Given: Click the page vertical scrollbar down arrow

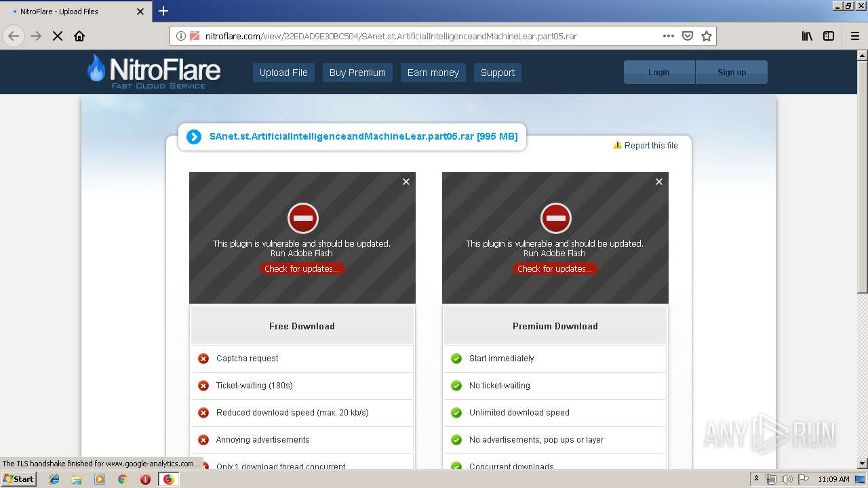Looking at the screenshot, I should pyautogui.click(x=862, y=464).
